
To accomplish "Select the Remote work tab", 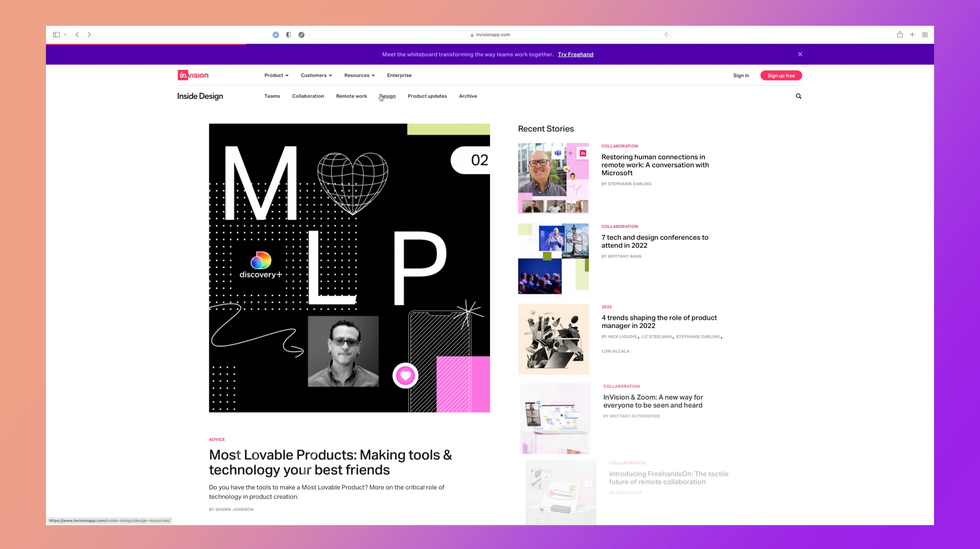I will 351,95.
